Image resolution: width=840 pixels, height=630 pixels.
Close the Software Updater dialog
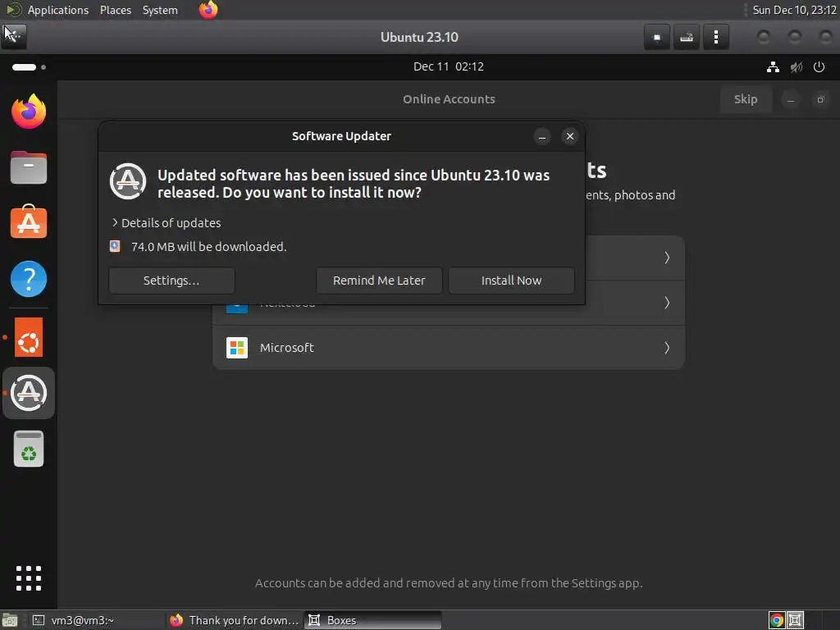[570, 137]
